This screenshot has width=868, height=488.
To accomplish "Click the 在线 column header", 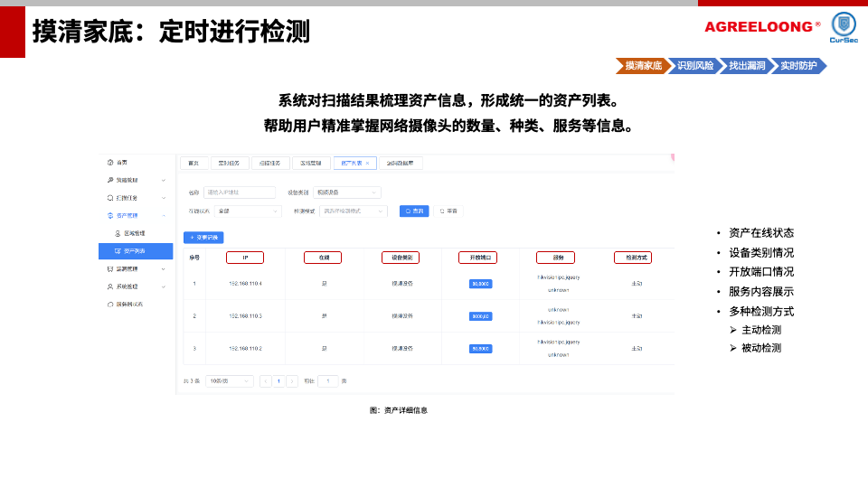I will click(324, 258).
